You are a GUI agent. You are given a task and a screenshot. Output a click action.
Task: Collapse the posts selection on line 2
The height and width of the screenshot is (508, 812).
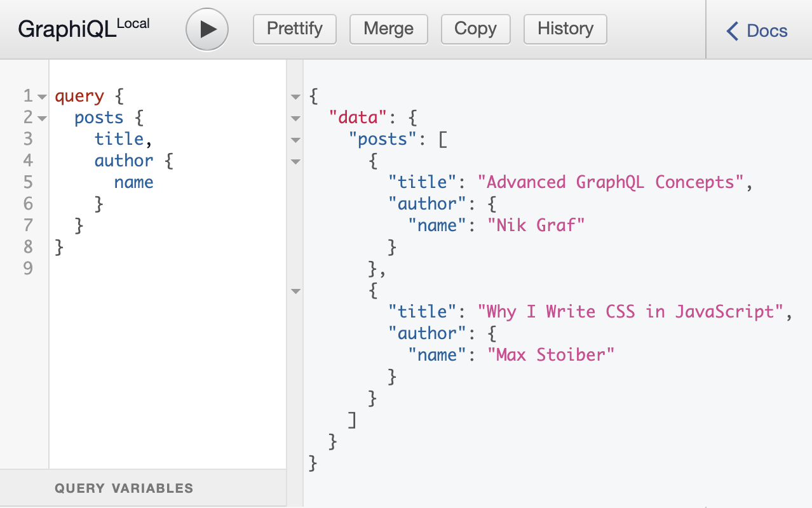41,117
